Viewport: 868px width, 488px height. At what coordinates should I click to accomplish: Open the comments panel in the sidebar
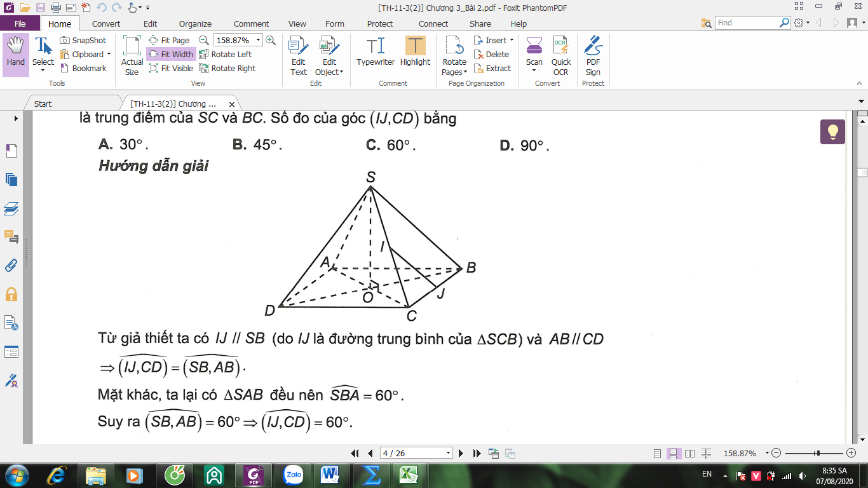click(11, 237)
